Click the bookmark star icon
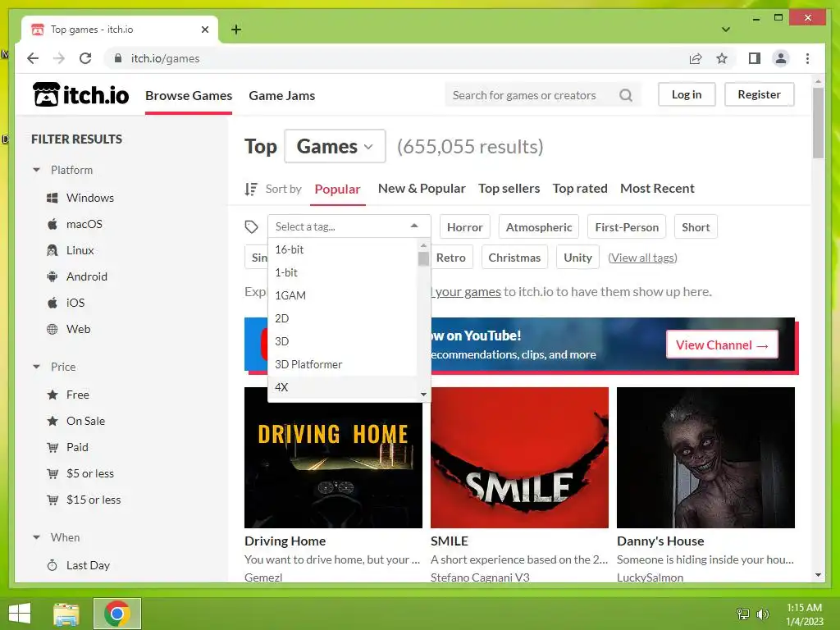This screenshot has width=840, height=630. coord(722,58)
